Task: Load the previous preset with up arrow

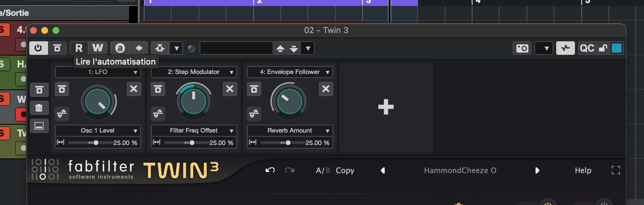Action: click(280, 48)
